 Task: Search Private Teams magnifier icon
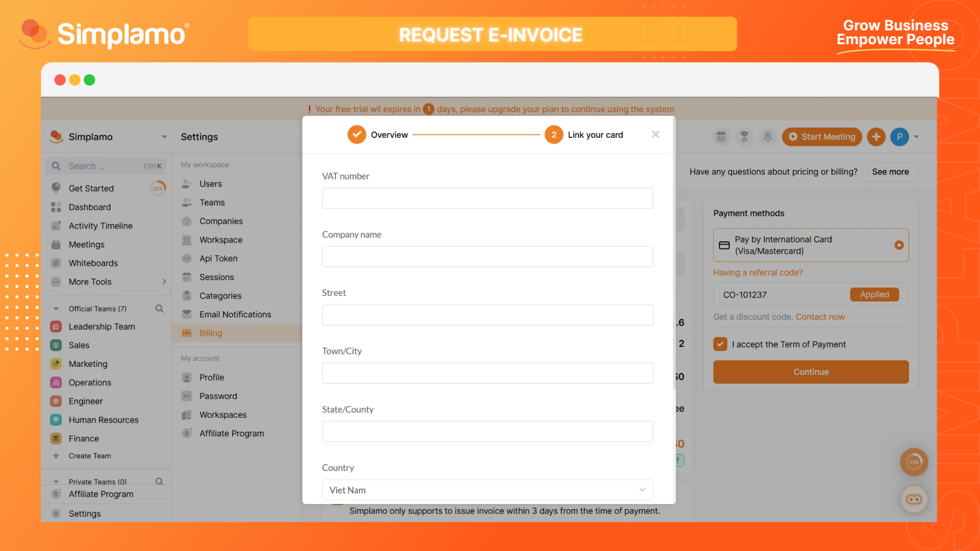(159, 481)
